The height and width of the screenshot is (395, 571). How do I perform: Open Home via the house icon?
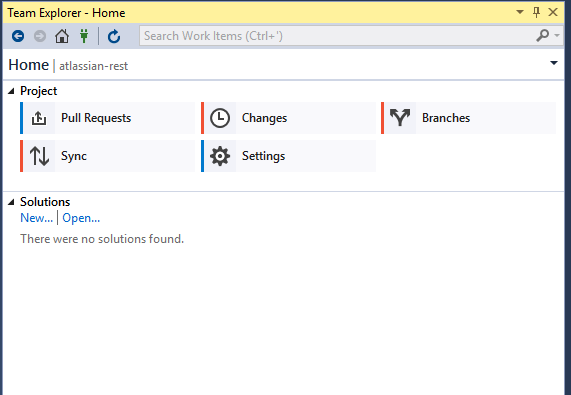click(62, 36)
